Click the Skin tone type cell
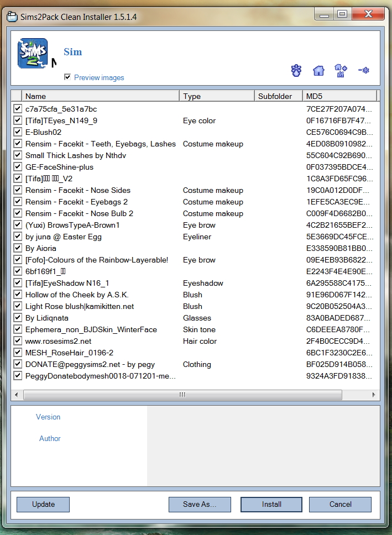This screenshot has width=392, height=535. [x=199, y=329]
